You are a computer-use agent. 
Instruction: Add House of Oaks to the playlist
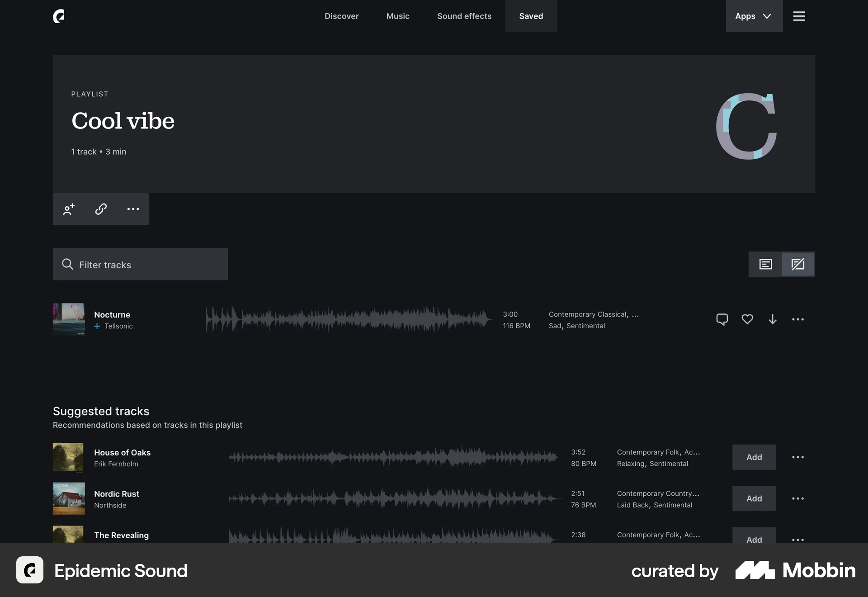[754, 457]
